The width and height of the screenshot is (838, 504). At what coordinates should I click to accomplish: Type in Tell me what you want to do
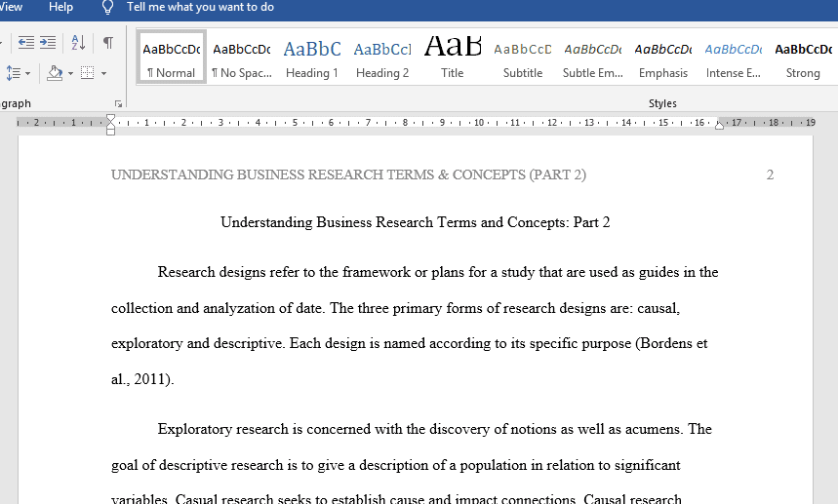(200, 7)
